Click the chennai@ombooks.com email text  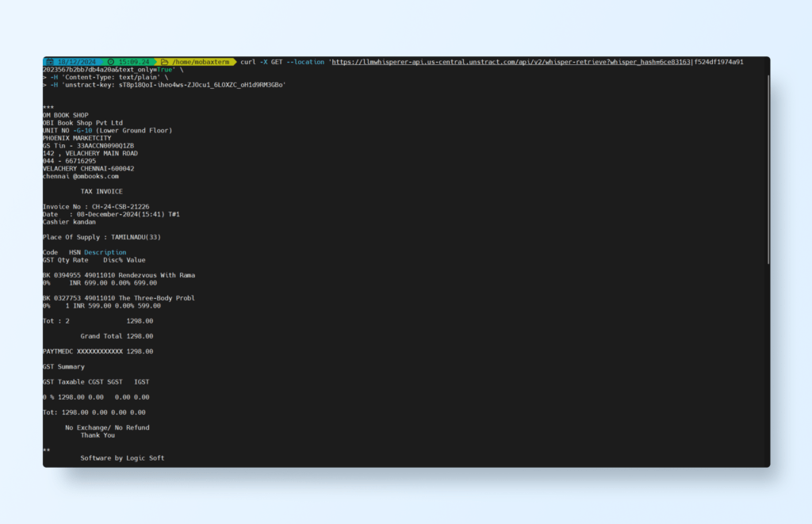[80, 176]
